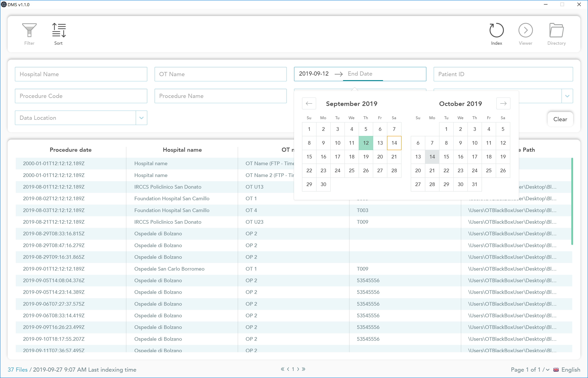The width and height of the screenshot is (588, 378).
Task: Select row dated 2019-09-10T18:17:55.207Z
Action: point(294,339)
